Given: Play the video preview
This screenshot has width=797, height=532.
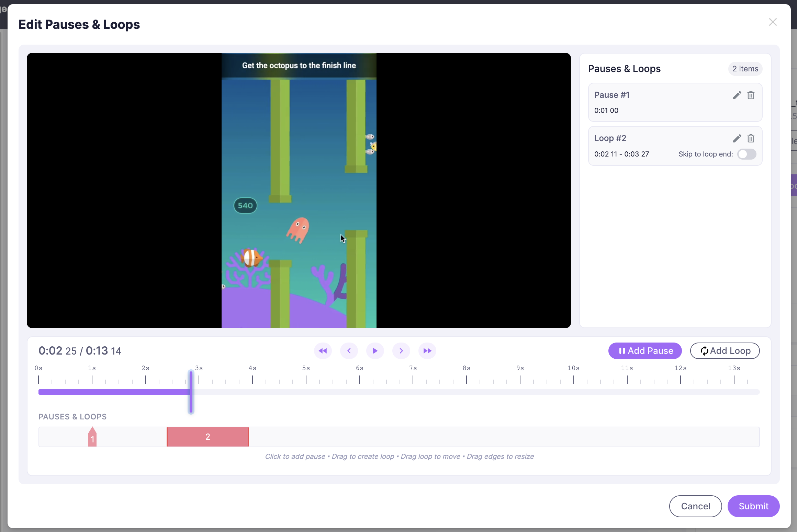Looking at the screenshot, I should [375, 351].
